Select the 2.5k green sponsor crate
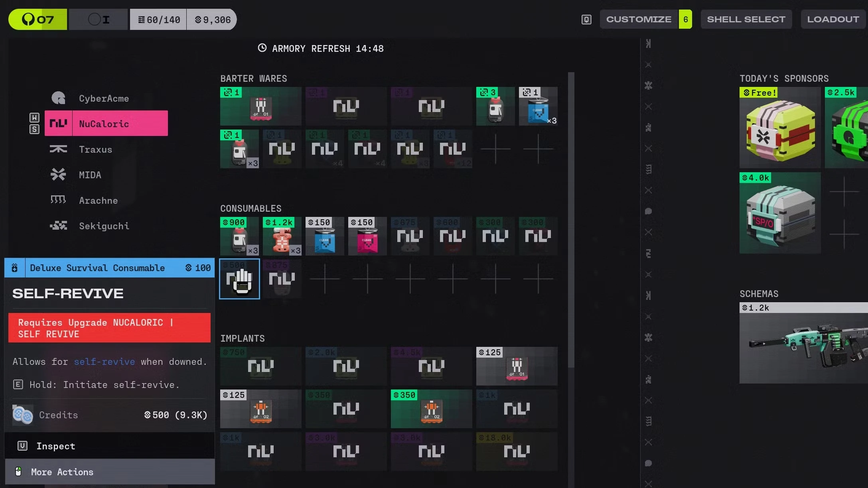868x488 pixels. tap(846, 128)
